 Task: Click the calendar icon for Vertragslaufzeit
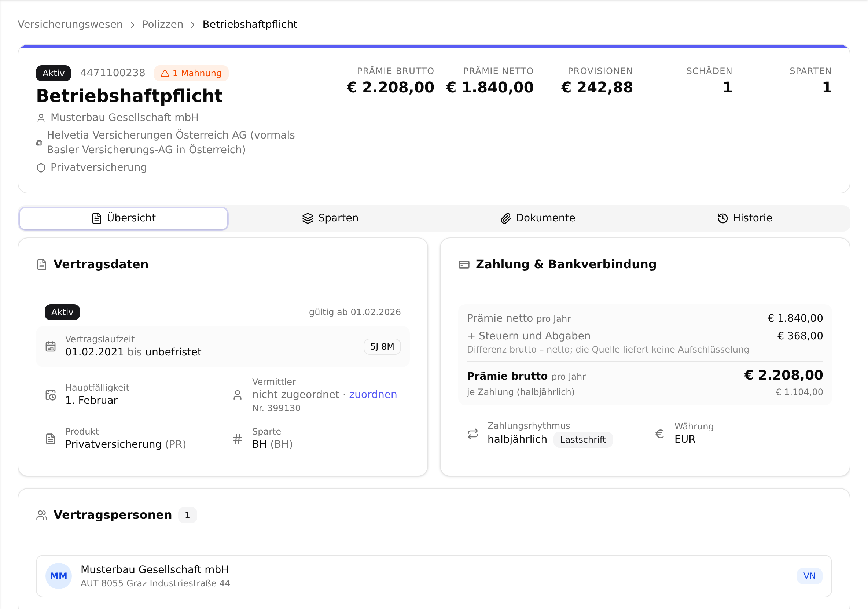(x=51, y=346)
